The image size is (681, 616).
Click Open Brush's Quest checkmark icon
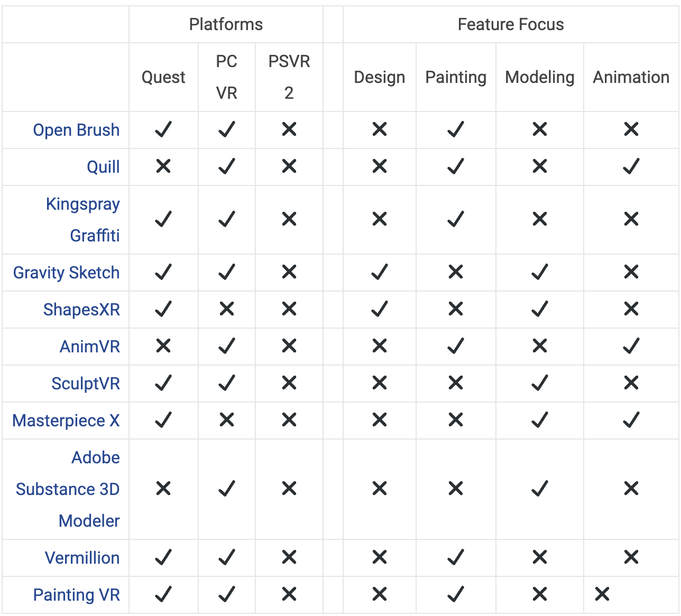click(163, 129)
